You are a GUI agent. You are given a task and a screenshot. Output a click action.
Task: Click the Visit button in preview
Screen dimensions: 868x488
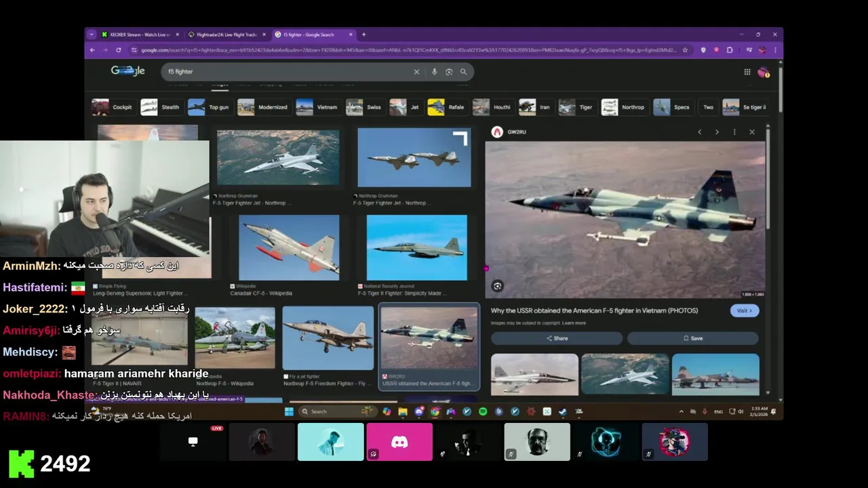pyautogui.click(x=745, y=310)
